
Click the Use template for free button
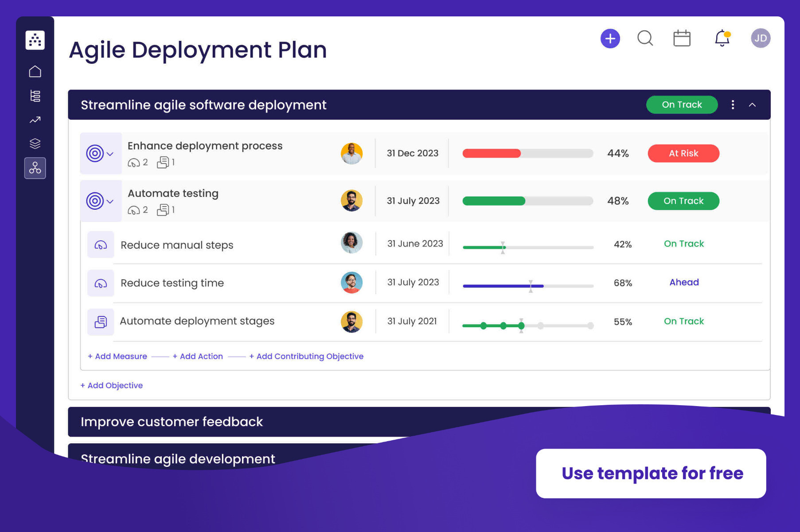(x=651, y=473)
